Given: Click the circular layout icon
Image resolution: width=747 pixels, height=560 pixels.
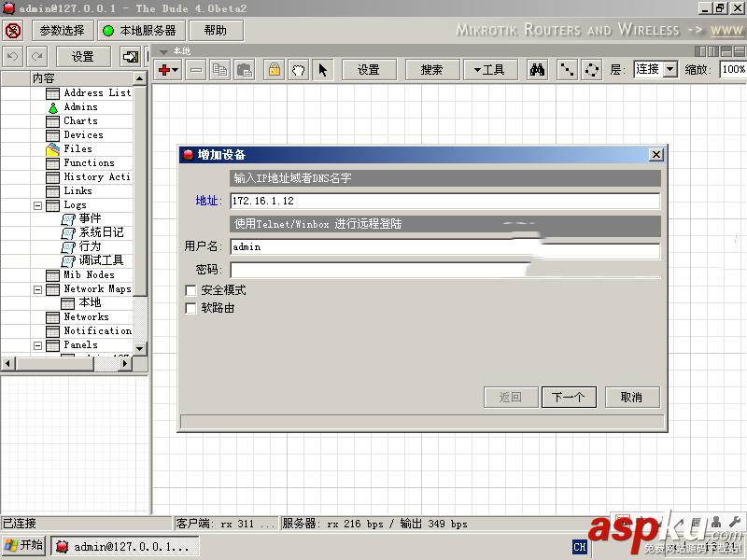Looking at the screenshot, I should [x=592, y=70].
